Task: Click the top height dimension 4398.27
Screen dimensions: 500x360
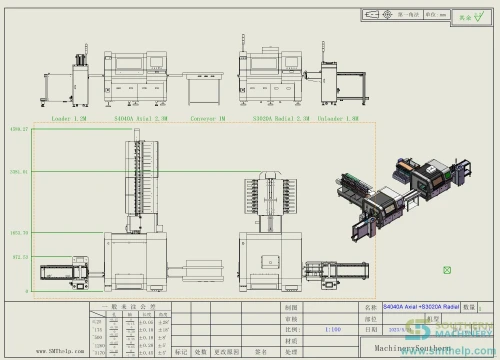Action: click(19, 129)
